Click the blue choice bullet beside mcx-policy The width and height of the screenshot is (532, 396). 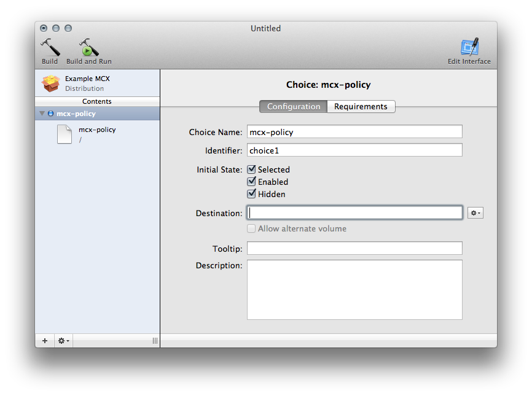click(50, 114)
